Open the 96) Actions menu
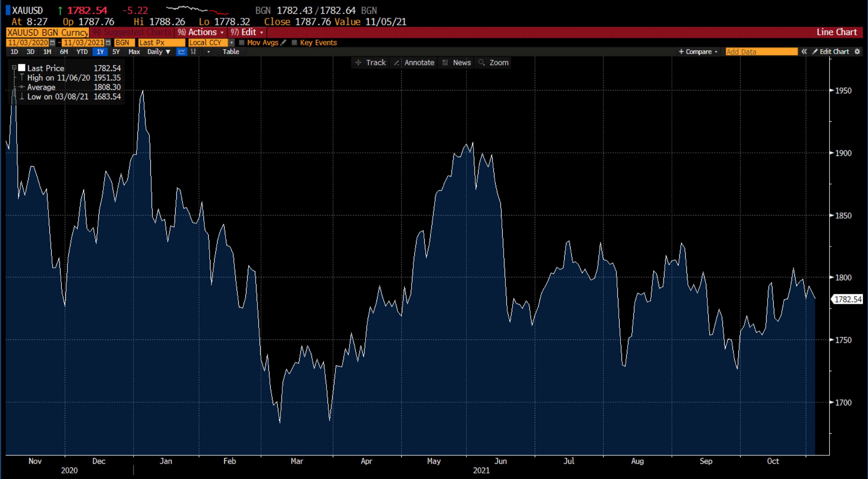Screen dimensions: 868x479 tap(201, 32)
